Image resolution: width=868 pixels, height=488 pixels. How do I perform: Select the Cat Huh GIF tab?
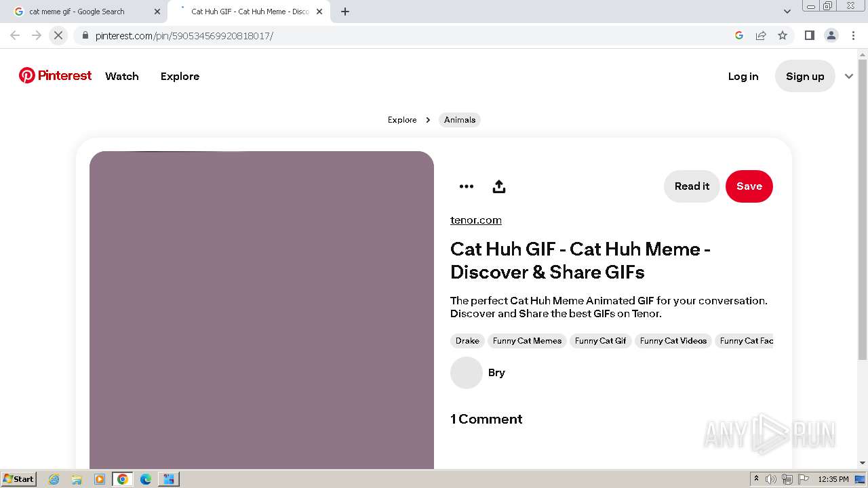(250, 12)
